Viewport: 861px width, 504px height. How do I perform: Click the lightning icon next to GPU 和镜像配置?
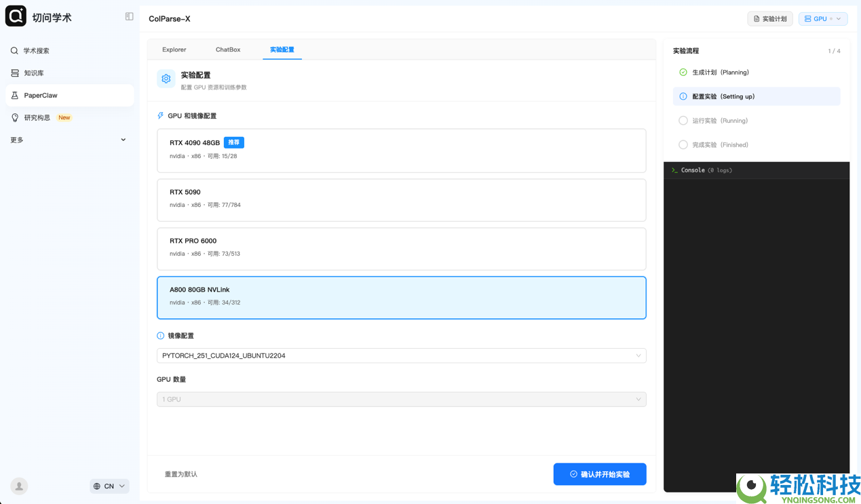(x=161, y=116)
